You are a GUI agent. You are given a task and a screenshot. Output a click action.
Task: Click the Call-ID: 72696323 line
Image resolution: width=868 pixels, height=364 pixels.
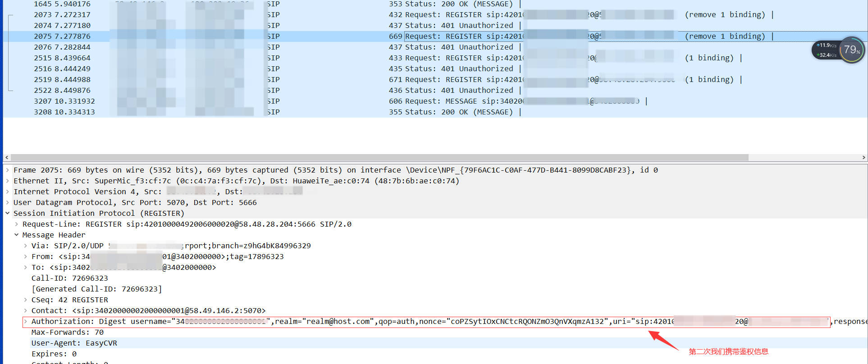(x=70, y=278)
